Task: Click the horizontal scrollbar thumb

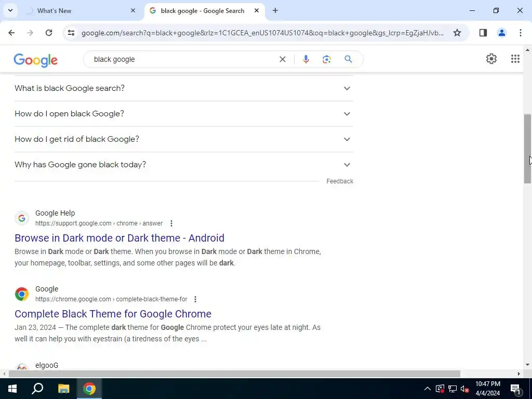Action: (x=234, y=374)
